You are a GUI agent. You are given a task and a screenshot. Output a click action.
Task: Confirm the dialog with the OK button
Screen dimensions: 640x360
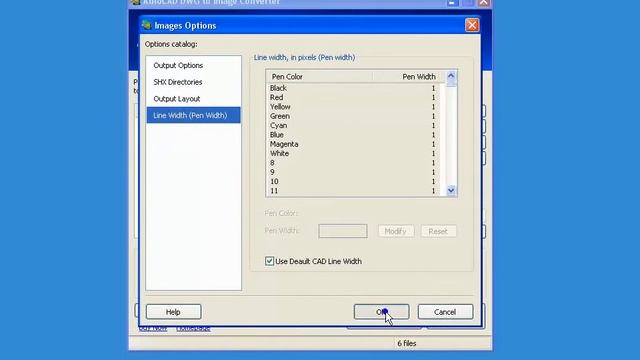[x=381, y=312]
